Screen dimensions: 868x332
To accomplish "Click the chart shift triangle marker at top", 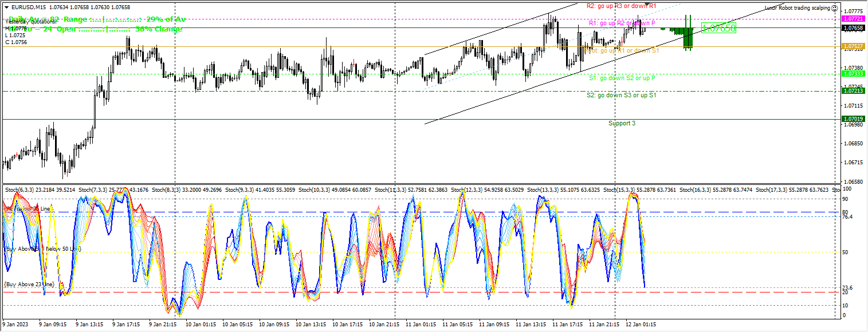I will point(647,5).
